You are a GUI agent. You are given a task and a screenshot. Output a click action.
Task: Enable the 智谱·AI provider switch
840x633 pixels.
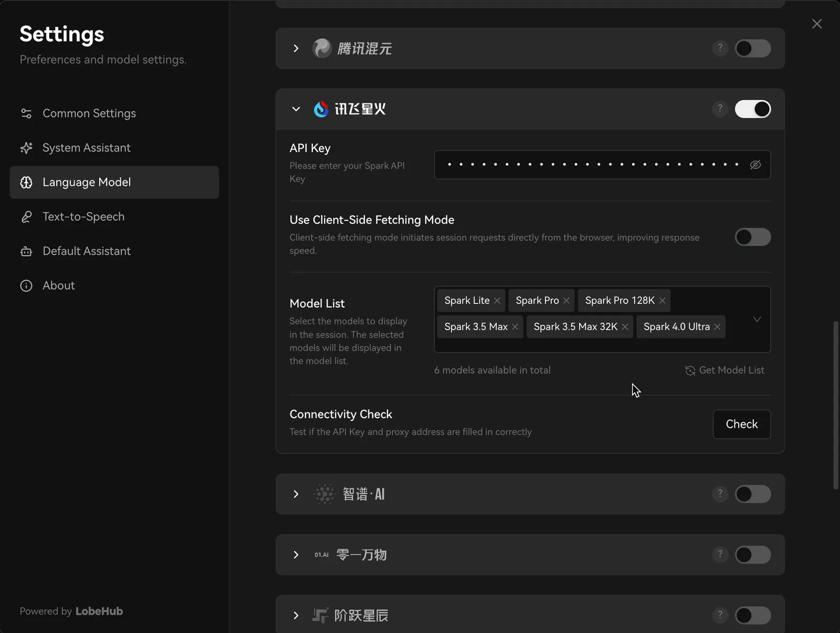(x=753, y=494)
